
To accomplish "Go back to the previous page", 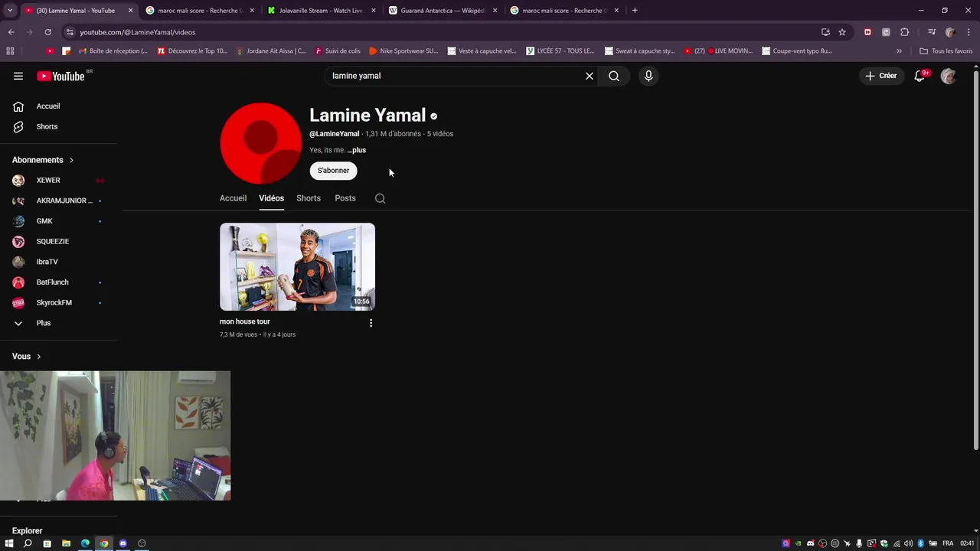I will coord(11,32).
